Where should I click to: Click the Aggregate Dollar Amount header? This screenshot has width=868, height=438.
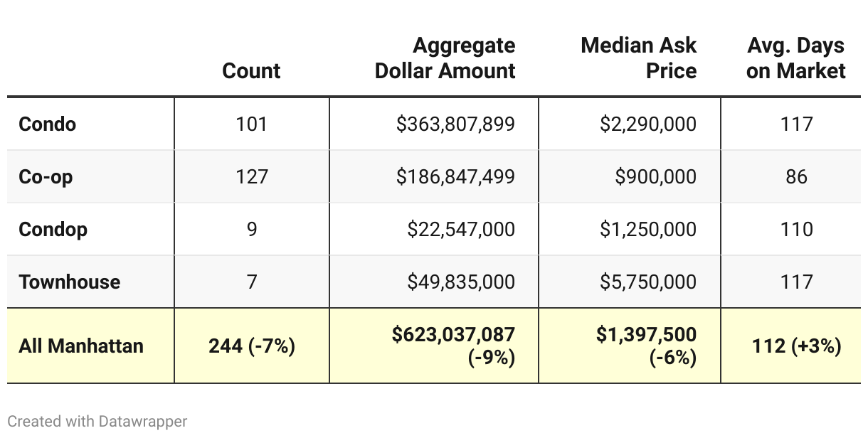coord(445,58)
